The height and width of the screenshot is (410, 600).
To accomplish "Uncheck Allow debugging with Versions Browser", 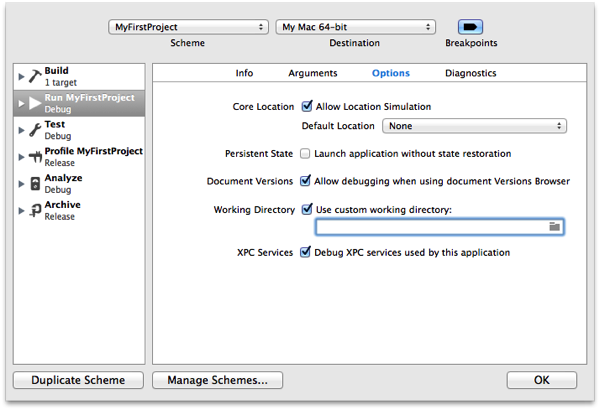I will coord(305,181).
